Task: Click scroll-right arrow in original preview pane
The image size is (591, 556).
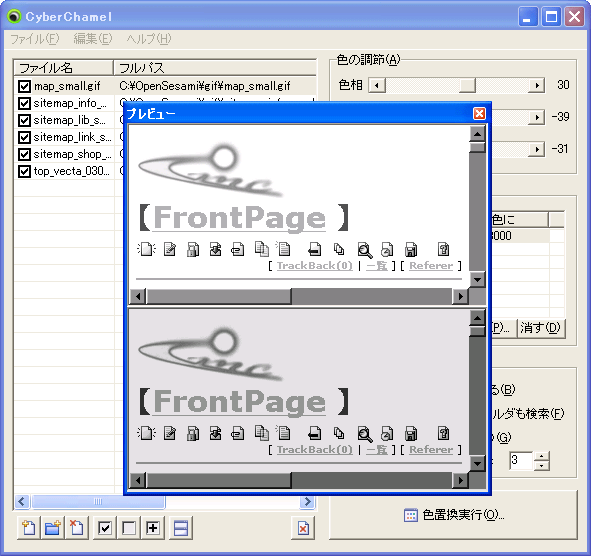Action: pyautogui.click(x=460, y=297)
